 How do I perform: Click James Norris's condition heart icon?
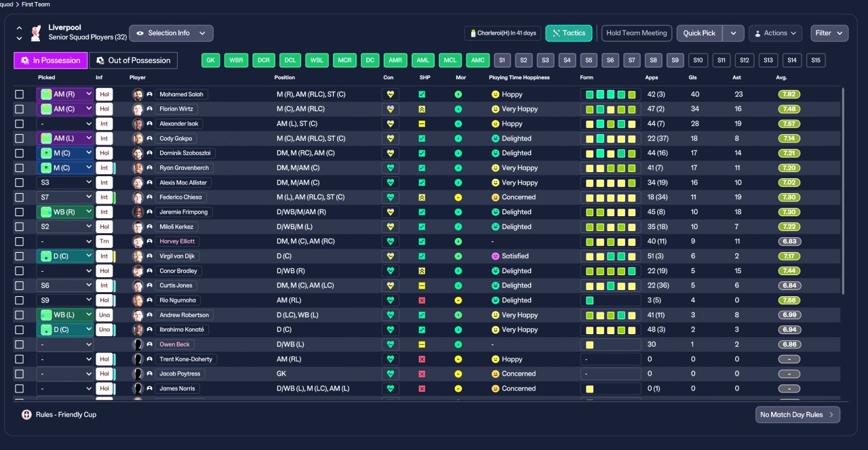coord(390,388)
